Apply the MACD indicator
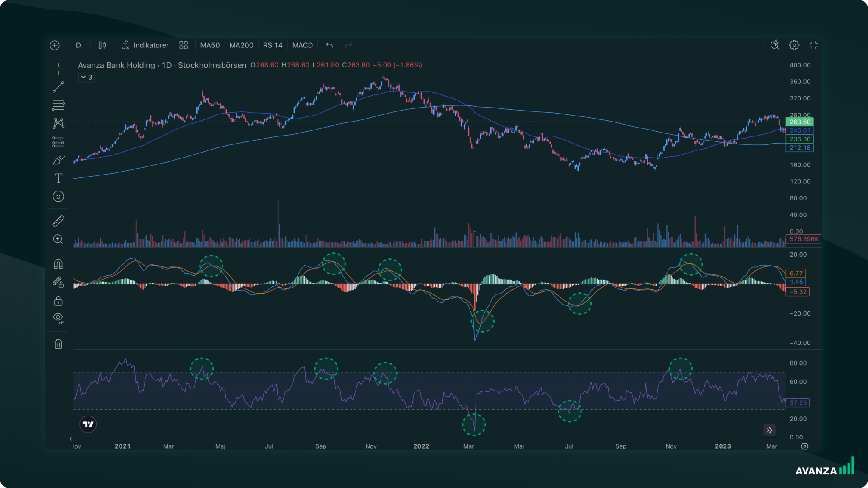 [x=302, y=45]
